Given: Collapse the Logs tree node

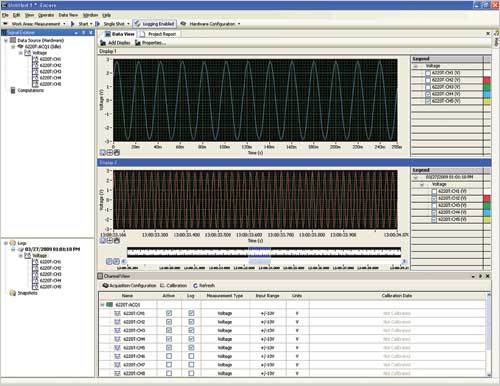Looking at the screenshot, I should [6, 243].
